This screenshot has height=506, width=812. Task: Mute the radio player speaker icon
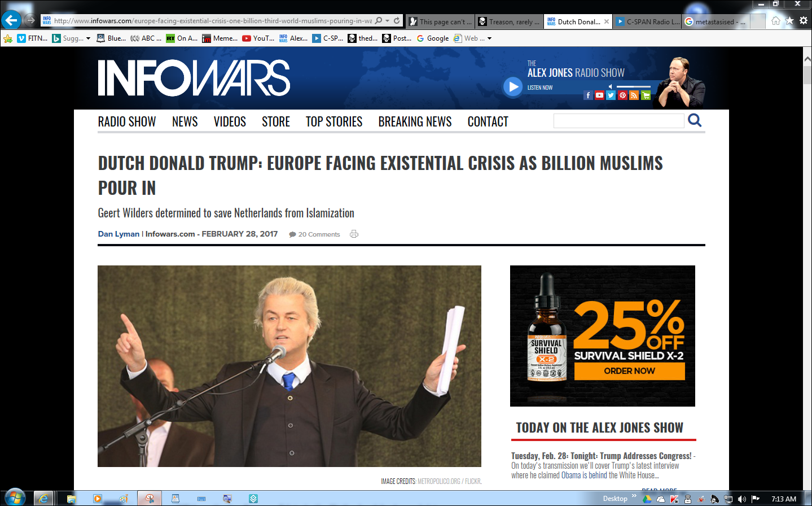(611, 86)
